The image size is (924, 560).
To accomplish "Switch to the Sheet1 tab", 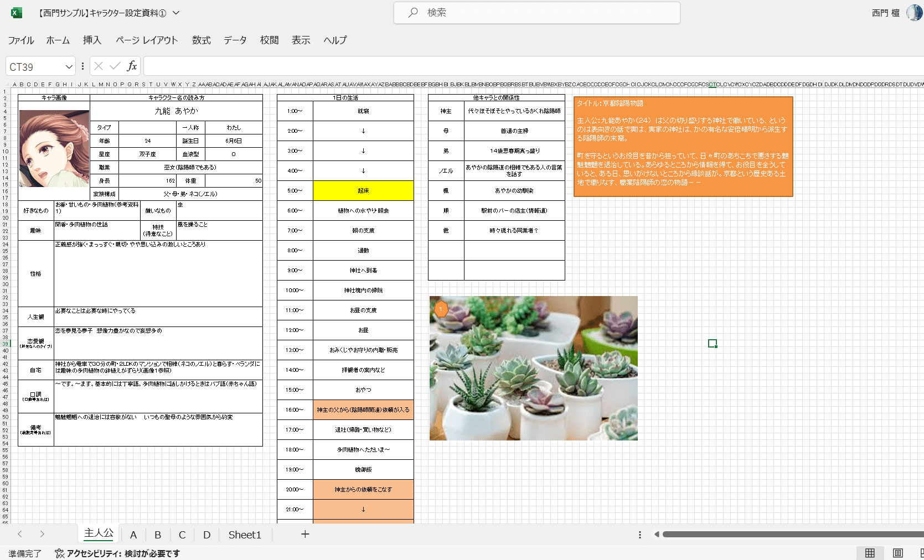I will point(245,535).
